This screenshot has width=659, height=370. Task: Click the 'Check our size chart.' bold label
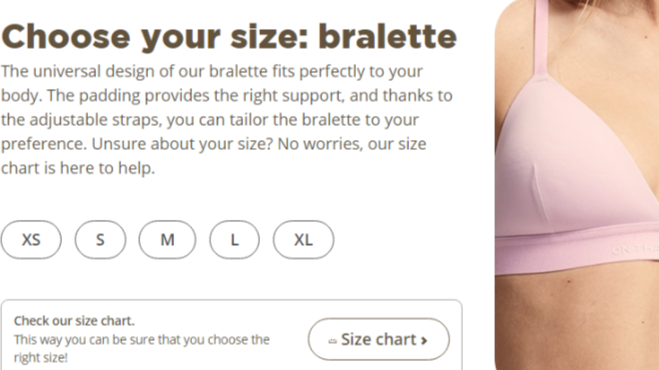click(x=74, y=321)
